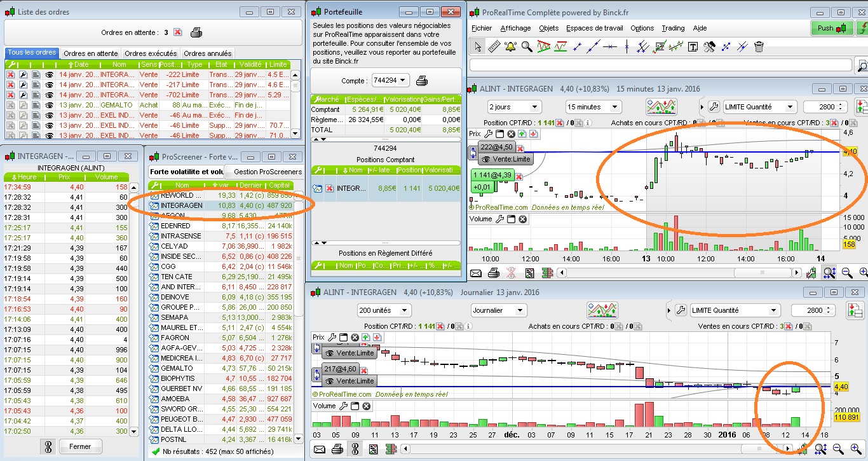Choose the vertical line drawing tool
Viewport: 868px width, 461px height.
tap(627, 46)
